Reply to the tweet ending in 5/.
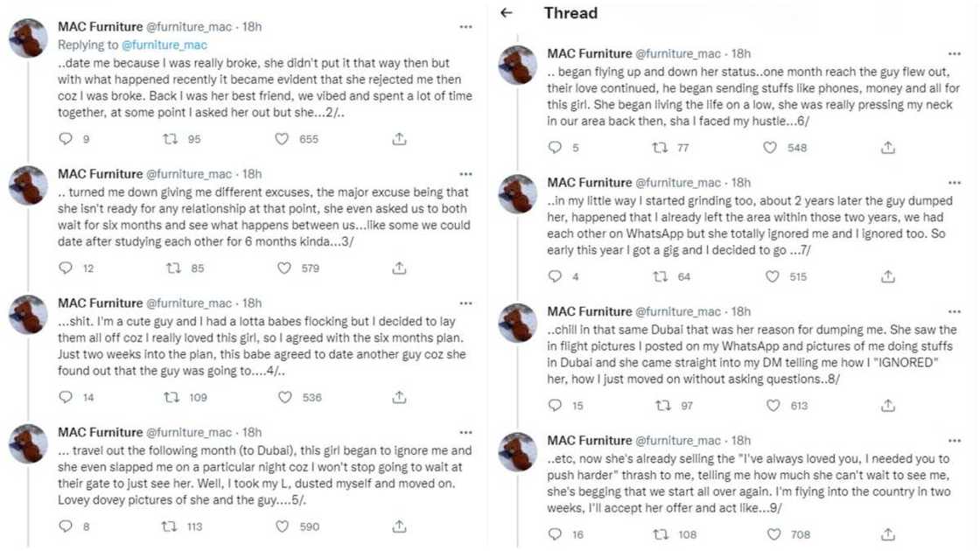Image resolution: width=980 pixels, height=551 pixels. [x=66, y=527]
